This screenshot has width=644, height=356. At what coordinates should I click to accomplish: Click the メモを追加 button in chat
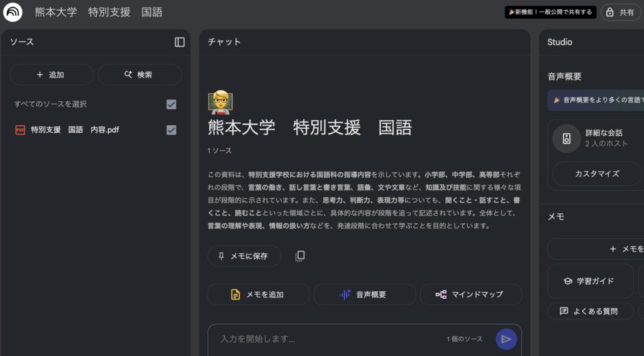point(258,294)
